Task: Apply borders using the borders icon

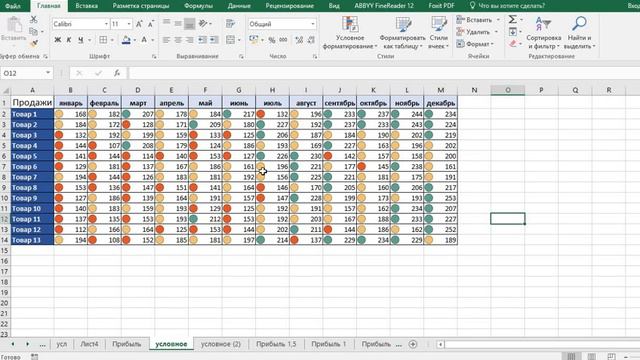Action: click(x=103, y=40)
